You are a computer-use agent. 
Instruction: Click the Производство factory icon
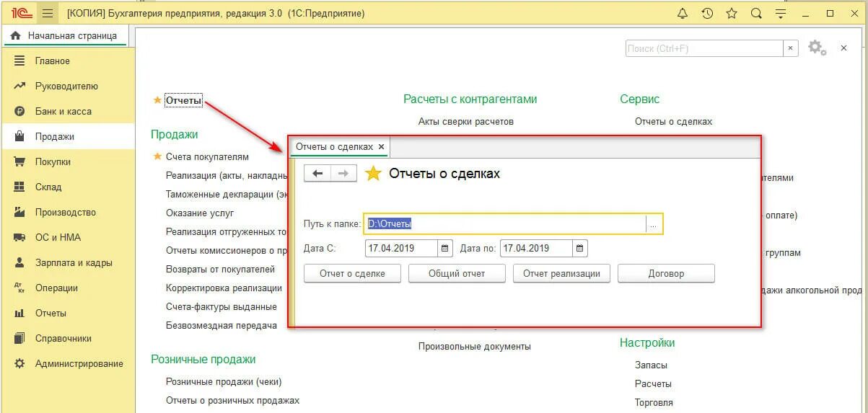pos(19,212)
